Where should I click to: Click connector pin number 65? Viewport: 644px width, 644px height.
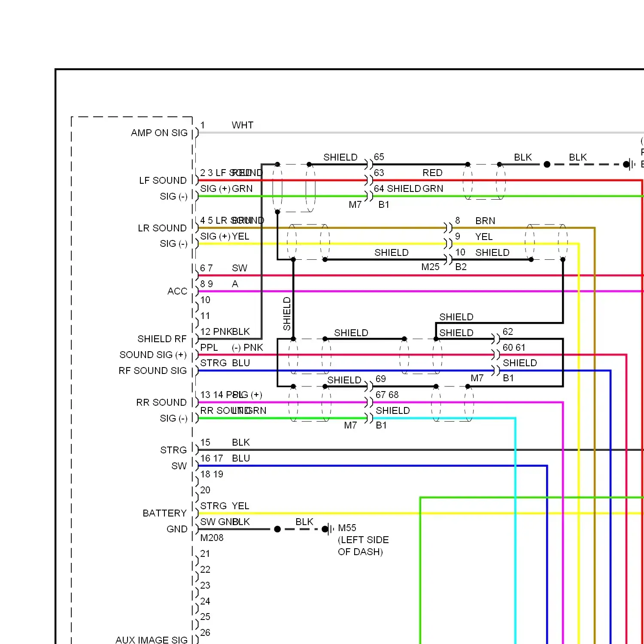[x=379, y=157]
